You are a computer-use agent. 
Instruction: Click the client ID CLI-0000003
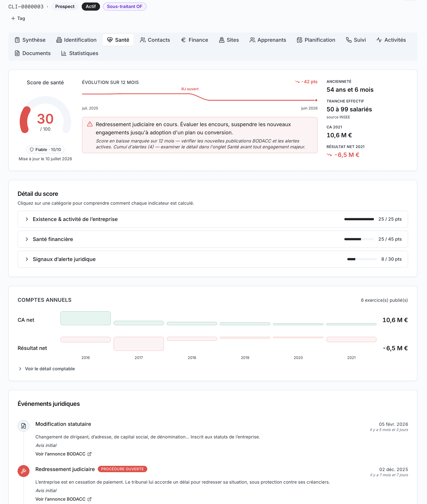26,7
